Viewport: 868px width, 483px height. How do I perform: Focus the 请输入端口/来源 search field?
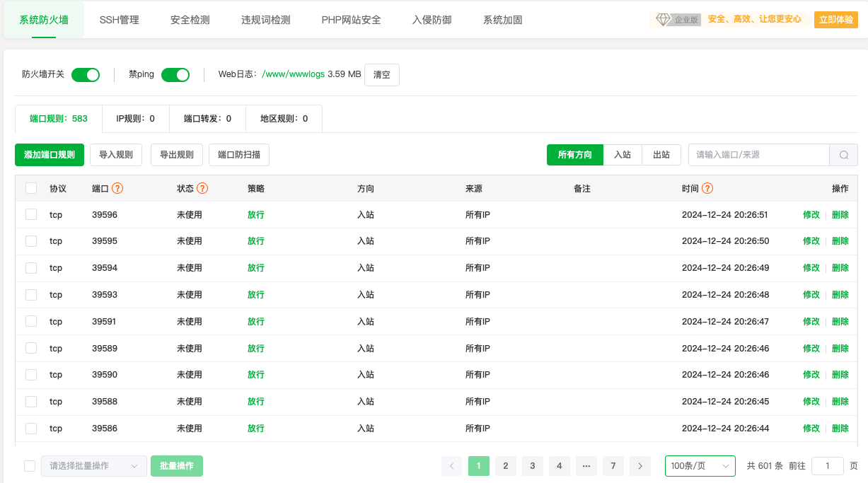point(759,155)
